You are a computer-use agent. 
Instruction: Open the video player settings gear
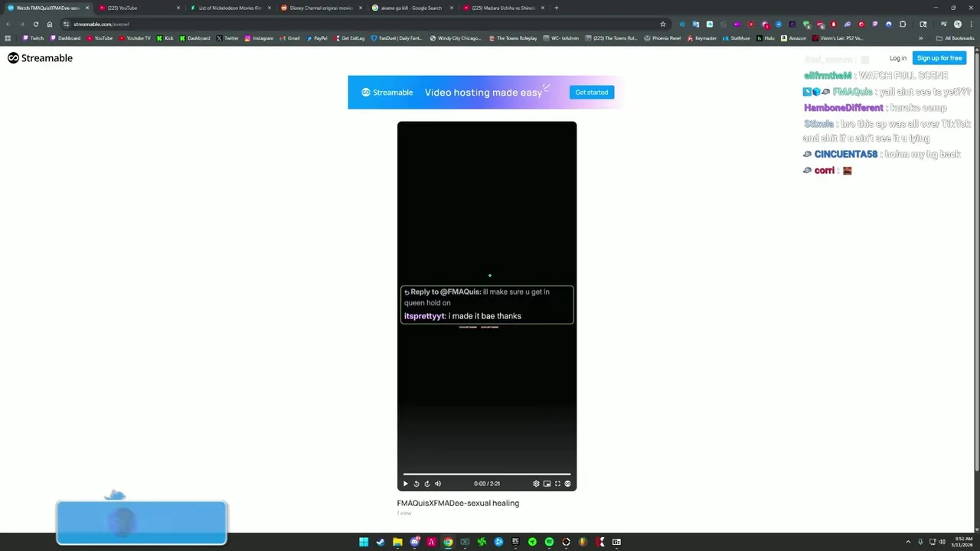pos(536,484)
